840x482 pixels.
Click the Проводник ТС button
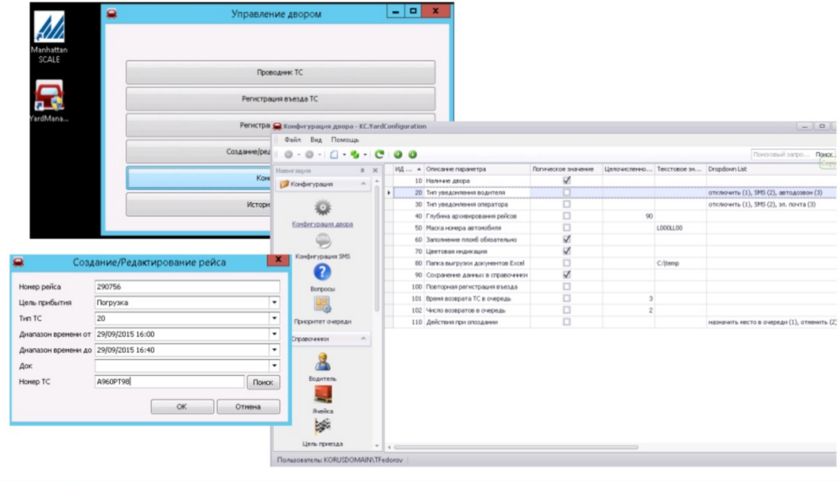280,73
